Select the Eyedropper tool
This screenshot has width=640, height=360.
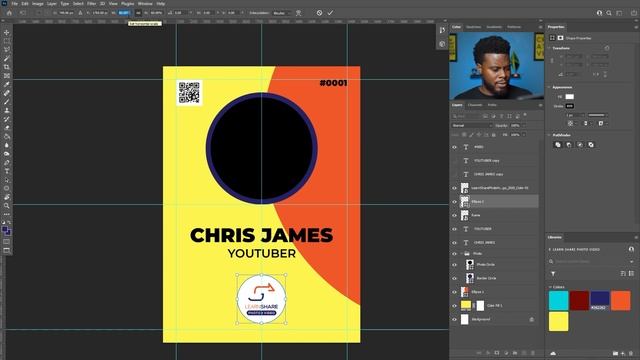(7, 84)
